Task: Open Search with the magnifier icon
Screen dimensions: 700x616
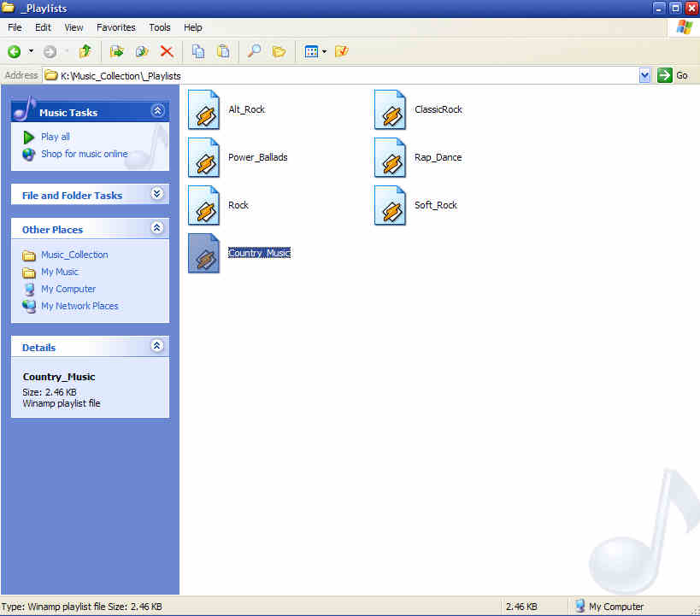Action: click(254, 51)
